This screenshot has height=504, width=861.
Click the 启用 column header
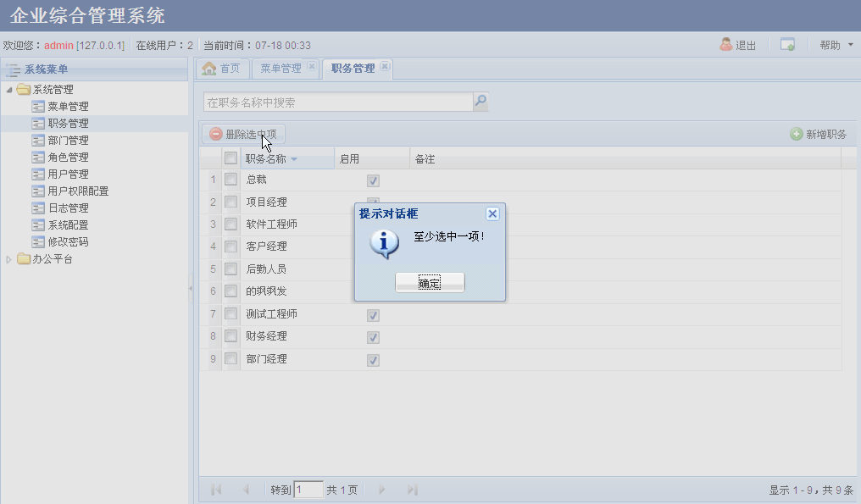pyautogui.click(x=372, y=158)
